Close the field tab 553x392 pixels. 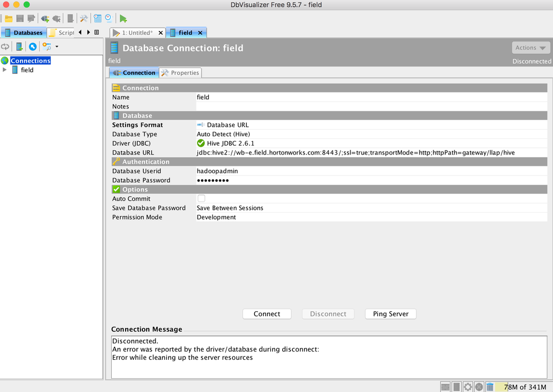click(x=200, y=33)
